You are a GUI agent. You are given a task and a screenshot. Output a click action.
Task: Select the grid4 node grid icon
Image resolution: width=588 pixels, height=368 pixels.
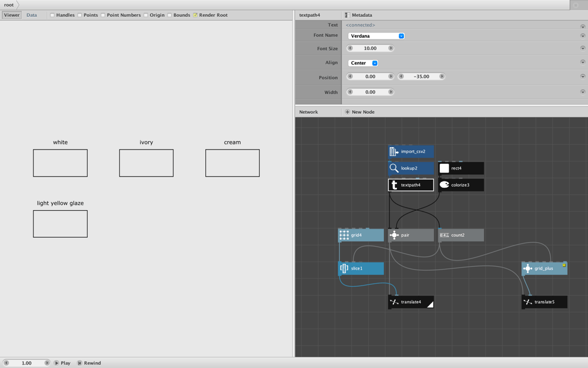344,235
